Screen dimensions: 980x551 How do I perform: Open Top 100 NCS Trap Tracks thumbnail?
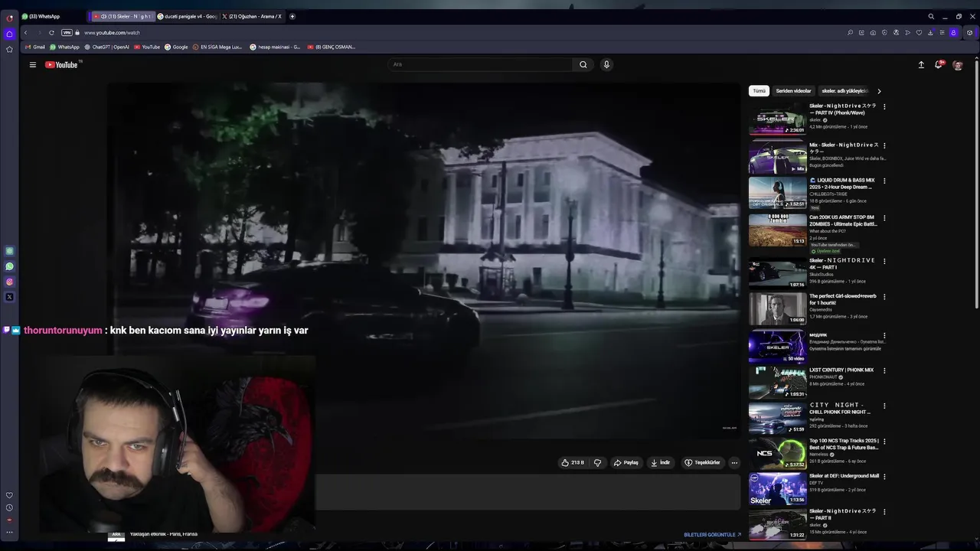point(777,453)
